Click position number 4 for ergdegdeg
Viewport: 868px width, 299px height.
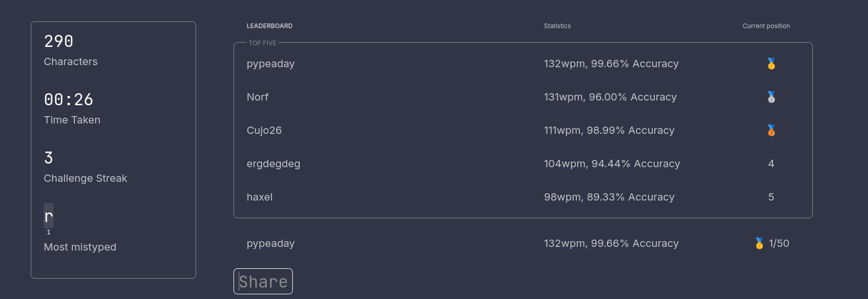[x=771, y=164]
